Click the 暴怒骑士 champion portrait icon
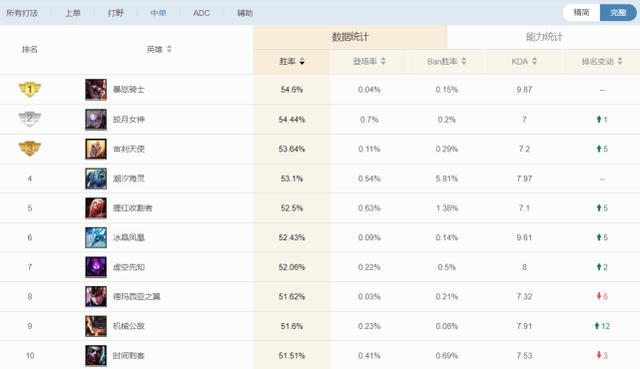640x369 pixels. [96, 89]
